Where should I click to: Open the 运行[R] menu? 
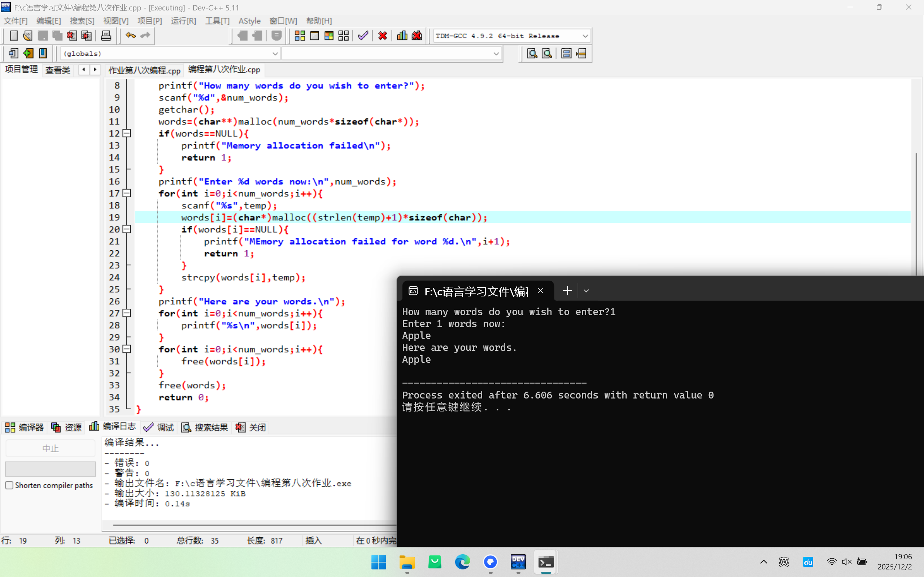(x=183, y=21)
